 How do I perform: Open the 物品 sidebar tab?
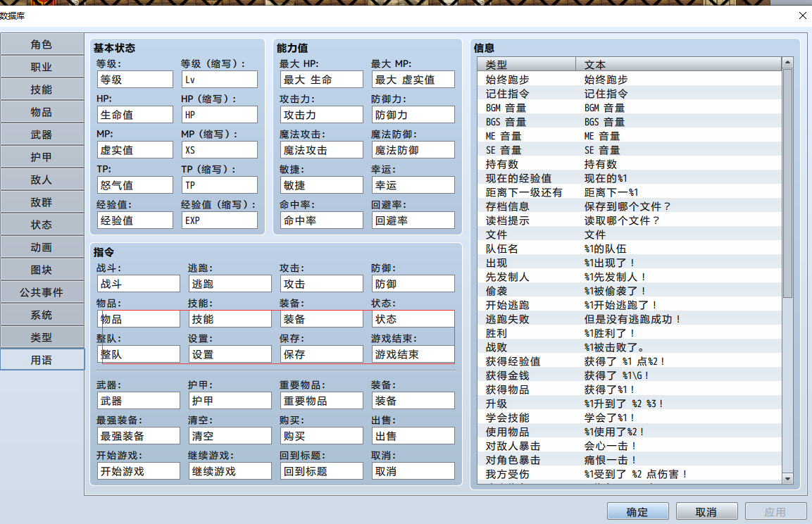[42, 112]
